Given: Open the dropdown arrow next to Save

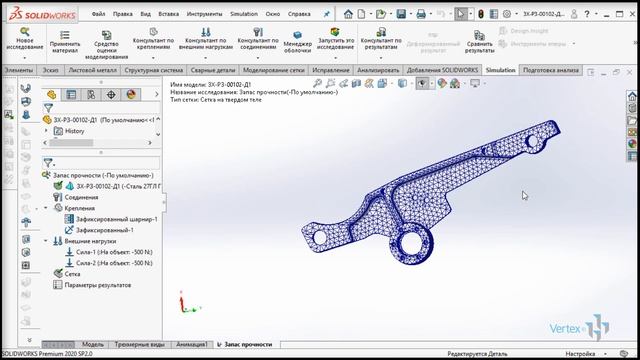Looking at the screenshot, I should tap(410, 14).
